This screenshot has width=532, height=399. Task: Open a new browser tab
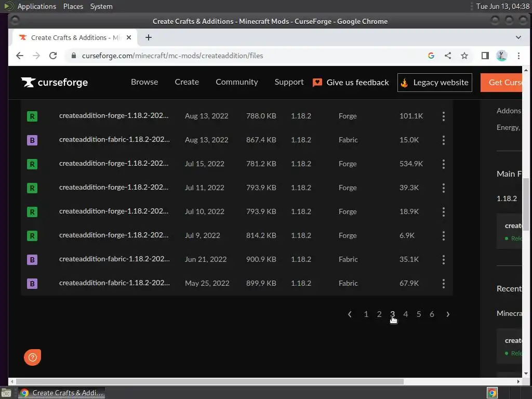click(148, 37)
